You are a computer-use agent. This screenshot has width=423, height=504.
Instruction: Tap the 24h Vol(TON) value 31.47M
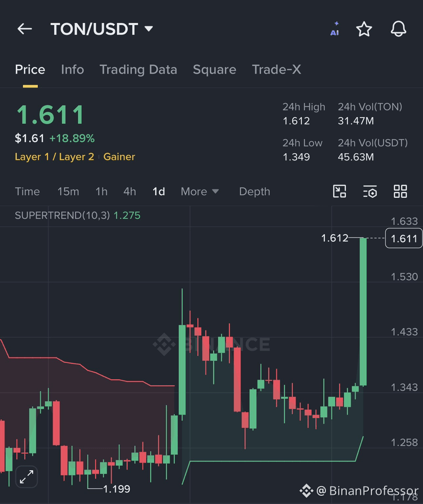[356, 121]
